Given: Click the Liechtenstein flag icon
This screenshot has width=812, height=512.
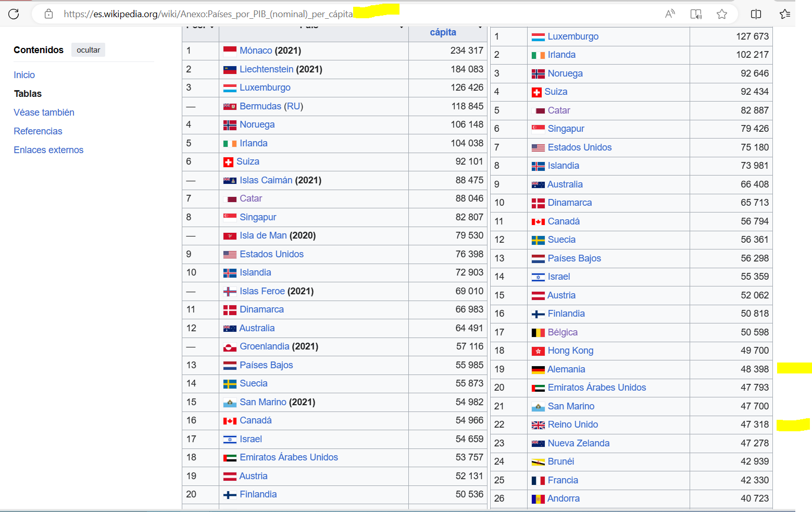Looking at the screenshot, I should tap(230, 69).
